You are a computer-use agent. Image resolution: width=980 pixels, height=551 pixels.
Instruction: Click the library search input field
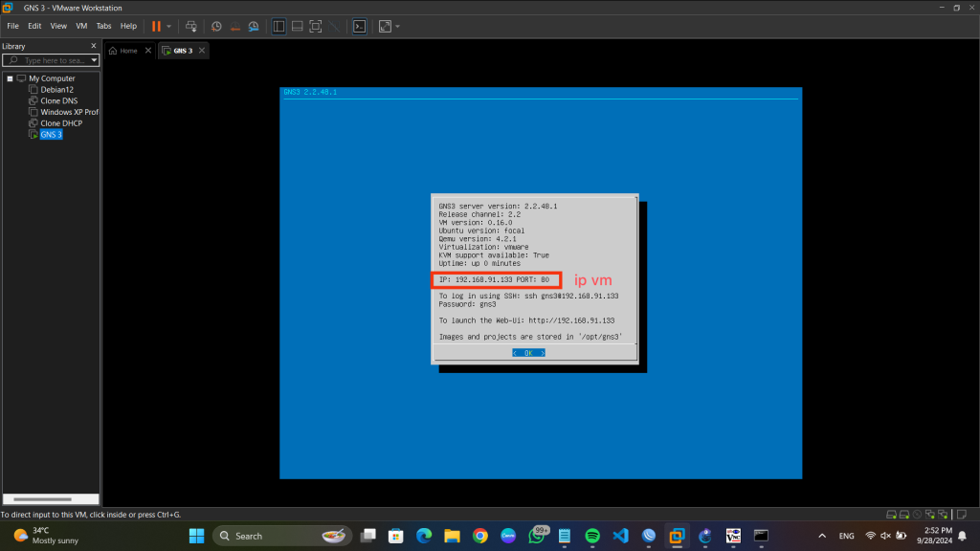56,60
